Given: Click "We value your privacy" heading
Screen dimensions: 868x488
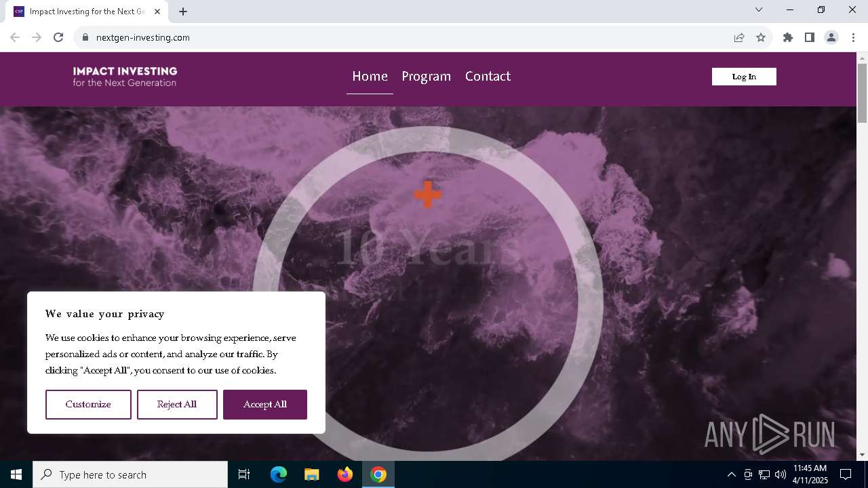Looking at the screenshot, I should tap(105, 314).
